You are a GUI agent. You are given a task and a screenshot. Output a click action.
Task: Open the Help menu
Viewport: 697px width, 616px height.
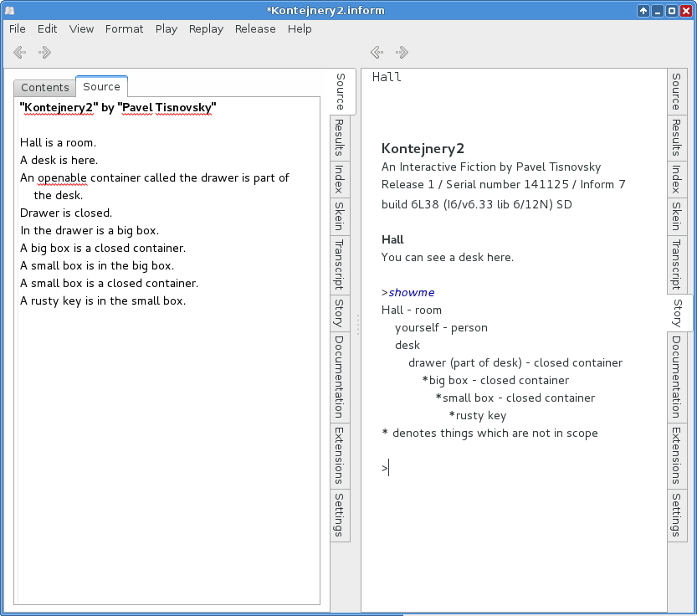click(300, 29)
